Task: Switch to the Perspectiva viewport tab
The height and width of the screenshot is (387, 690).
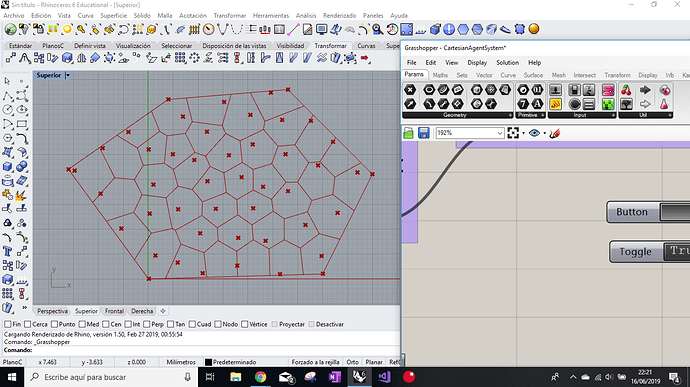Action: (52, 311)
